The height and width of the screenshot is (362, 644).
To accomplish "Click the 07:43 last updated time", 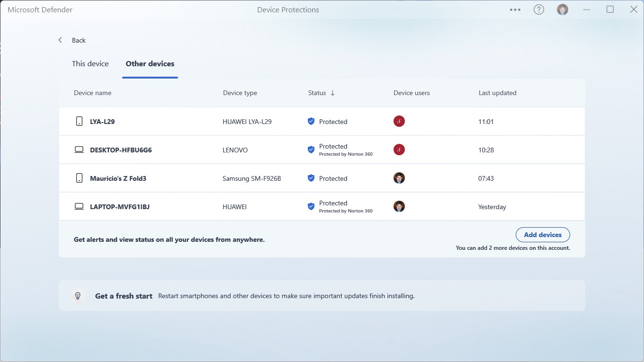I will tap(486, 178).
